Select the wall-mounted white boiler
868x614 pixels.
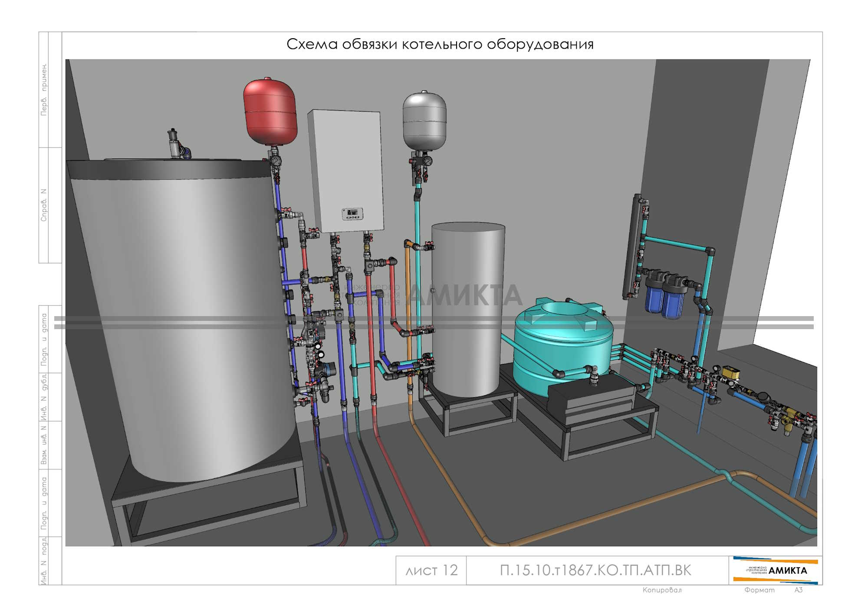pos(345,169)
